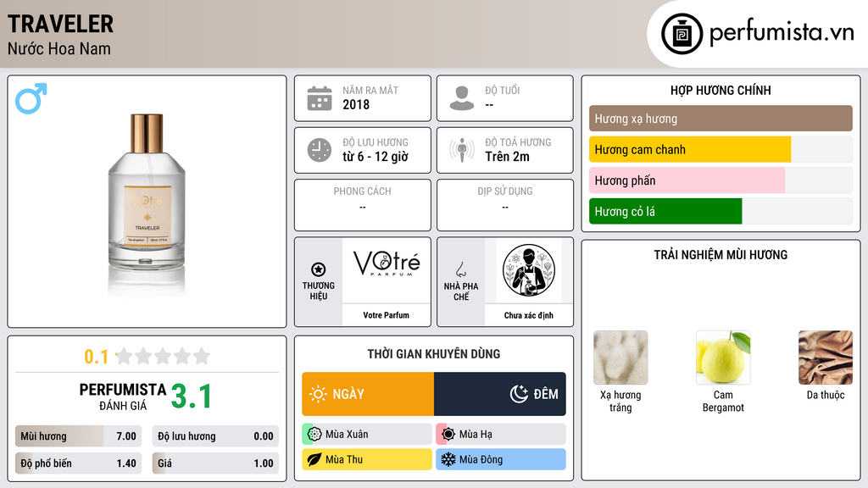Screen dimensions: 868x488
Task: Click the star badge icon above Thương hiệu
Action: (319, 269)
